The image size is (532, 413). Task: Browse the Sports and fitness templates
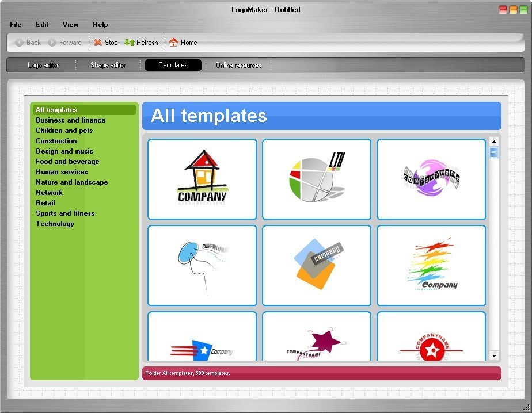65,213
